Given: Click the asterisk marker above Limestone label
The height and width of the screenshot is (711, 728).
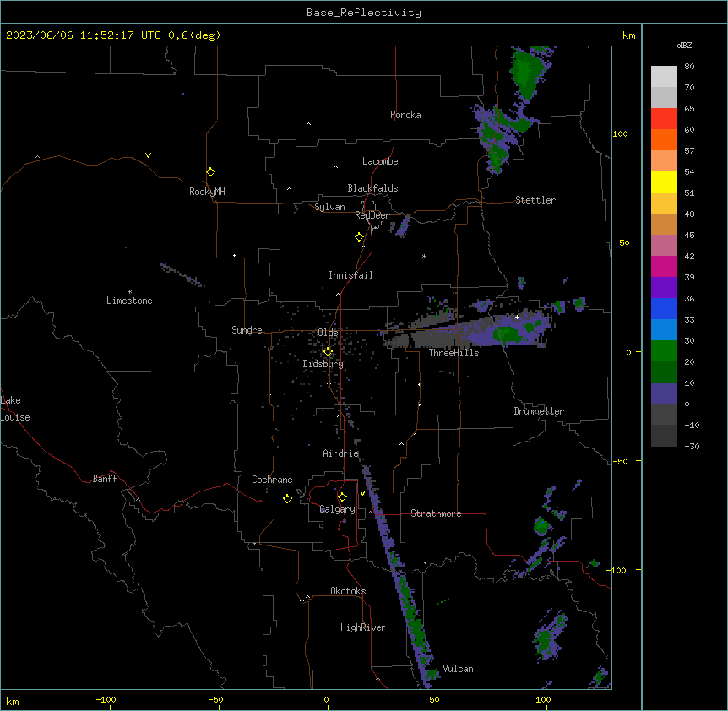Looking at the screenshot, I should coord(129,292).
